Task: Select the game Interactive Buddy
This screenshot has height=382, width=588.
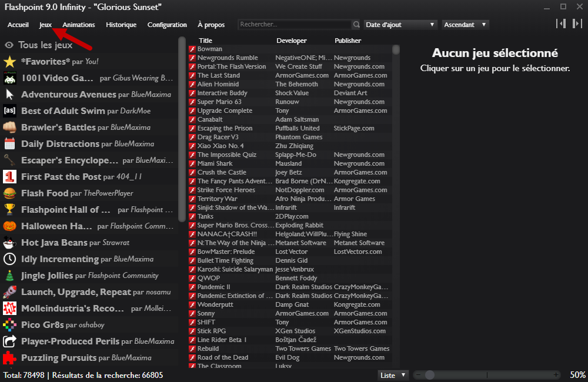Action: tap(290, 93)
